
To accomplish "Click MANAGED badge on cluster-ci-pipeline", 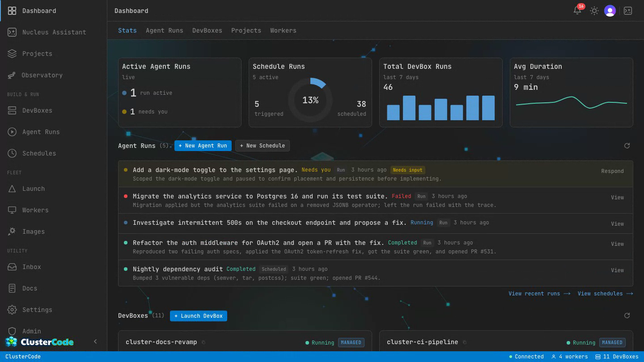I will tap(612, 343).
